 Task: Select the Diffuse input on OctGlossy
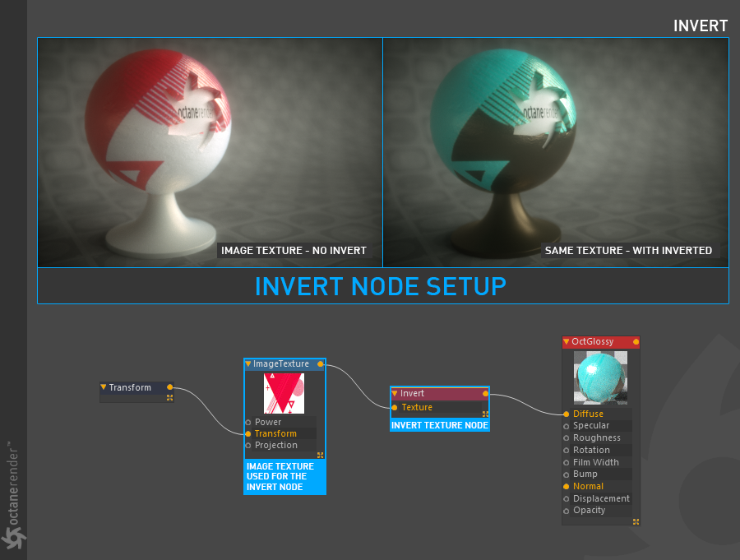click(x=588, y=414)
